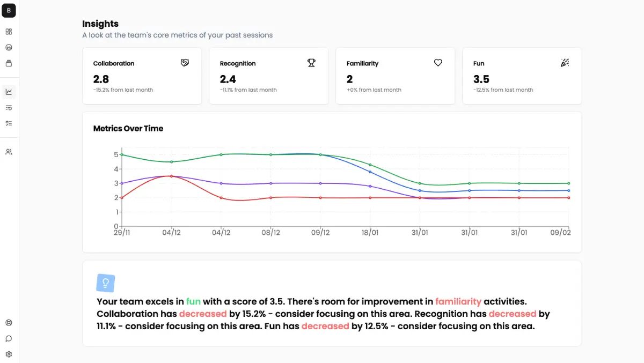Click the green 'fun' highlighted word
644x363 pixels.
[x=193, y=301]
